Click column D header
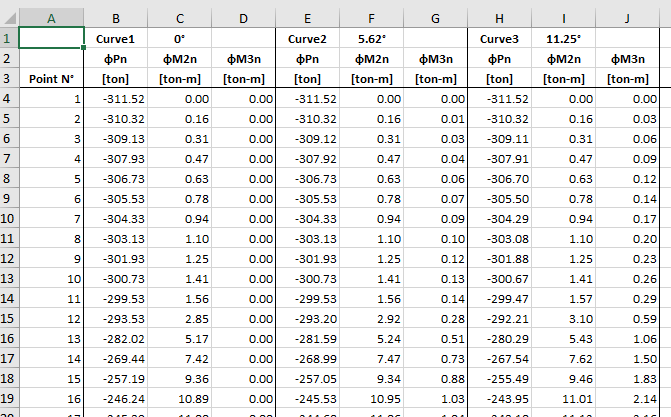This screenshot has width=671, height=417. [243, 18]
